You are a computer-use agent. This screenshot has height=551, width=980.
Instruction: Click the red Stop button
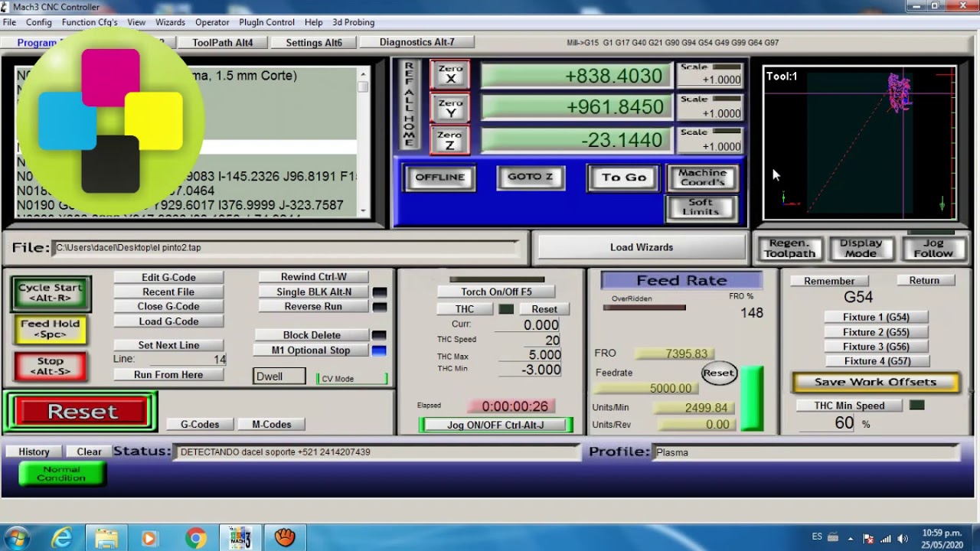coord(51,366)
